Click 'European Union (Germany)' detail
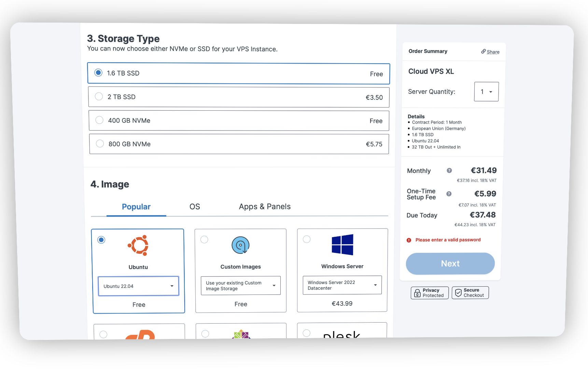588x369 pixels. coord(439,128)
